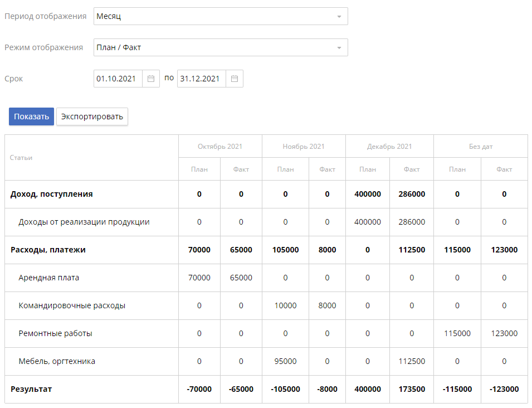The height and width of the screenshot is (408, 532).
Task: Click the Без дат column header
Action: (480, 147)
